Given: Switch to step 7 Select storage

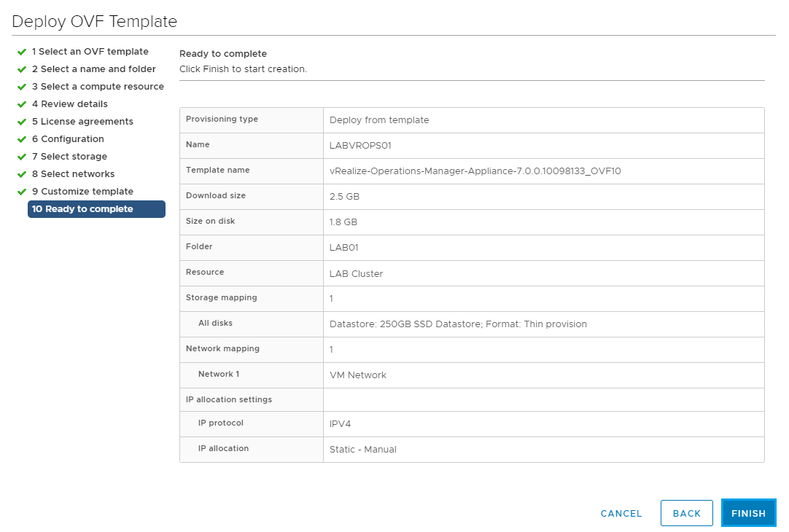Looking at the screenshot, I should tap(69, 157).
